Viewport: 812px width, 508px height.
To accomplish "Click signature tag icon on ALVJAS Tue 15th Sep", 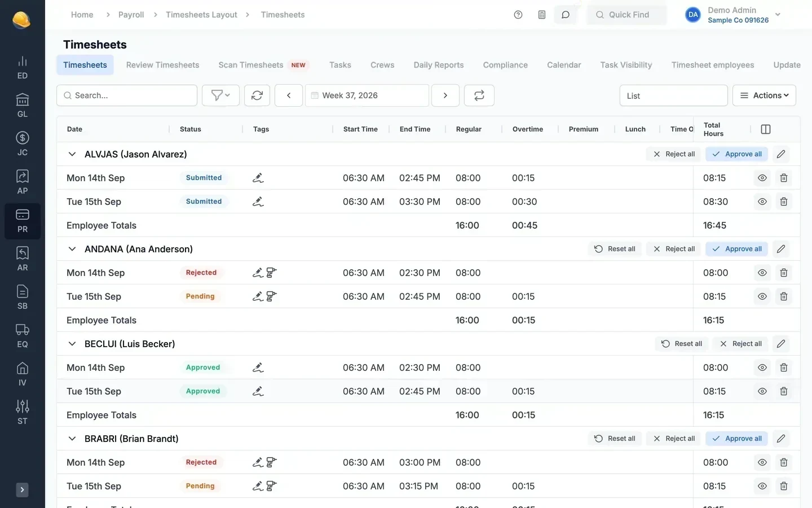I will coord(258,202).
